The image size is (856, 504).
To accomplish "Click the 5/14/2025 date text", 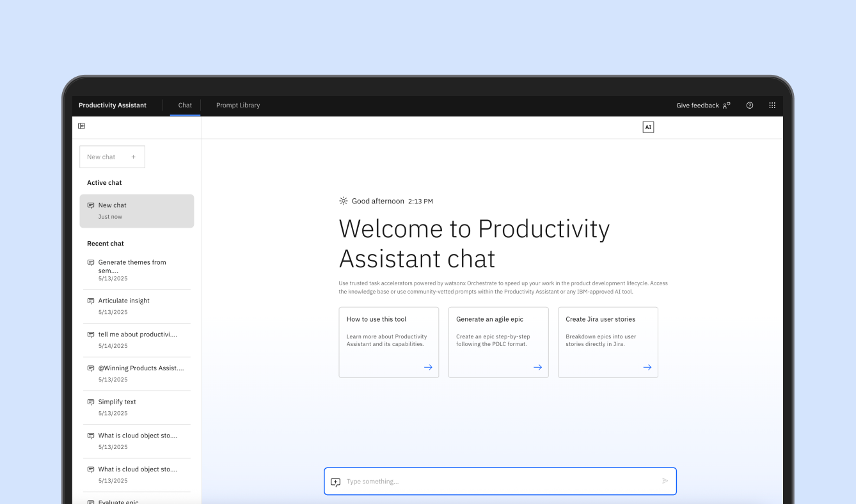I will [x=113, y=346].
